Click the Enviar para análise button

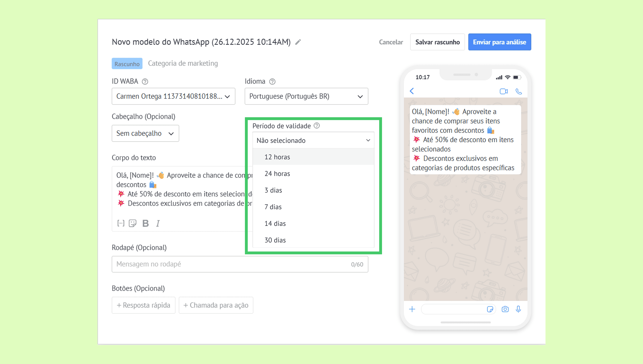pyautogui.click(x=499, y=42)
